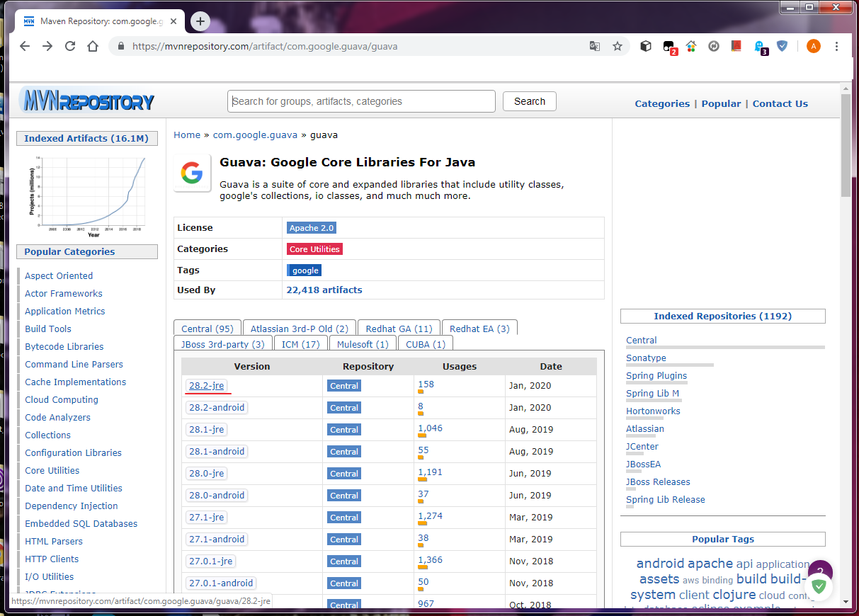Open the black cube extension
Image resolution: width=859 pixels, height=616 pixels.
click(x=646, y=46)
